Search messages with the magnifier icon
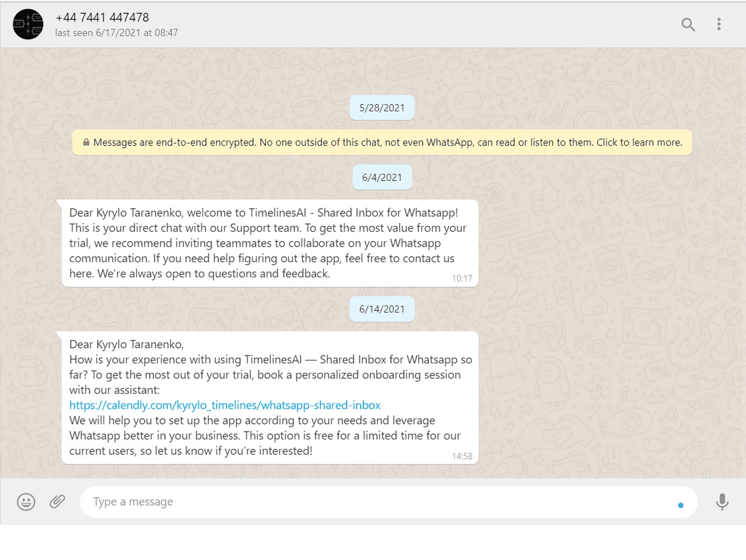Image resolution: width=746 pixels, height=560 pixels. (688, 24)
